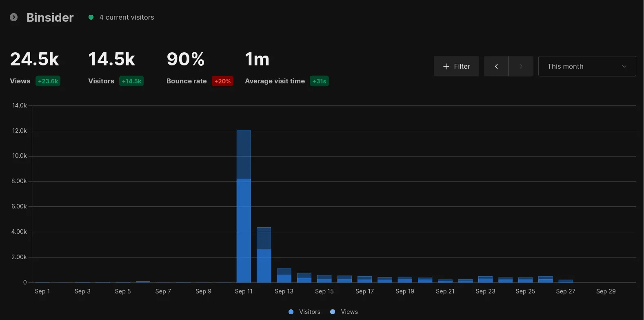Click the 8.00k y-axis label
Viewport: 644px width, 320px height.
pos(19,181)
